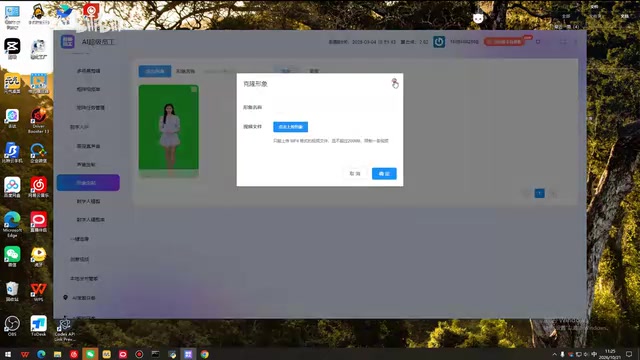Cancel the clone avatar dialog (取消)

coord(355,173)
